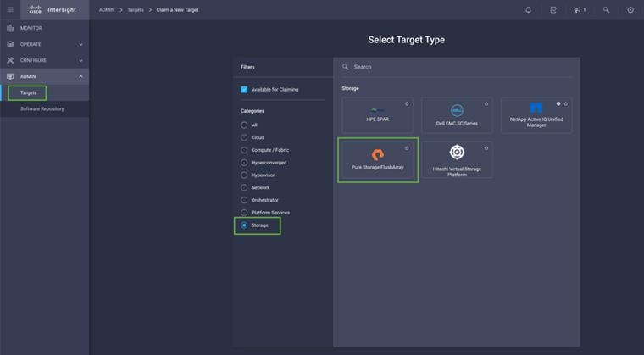Click the Dell EMC logo icon

coord(457,110)
